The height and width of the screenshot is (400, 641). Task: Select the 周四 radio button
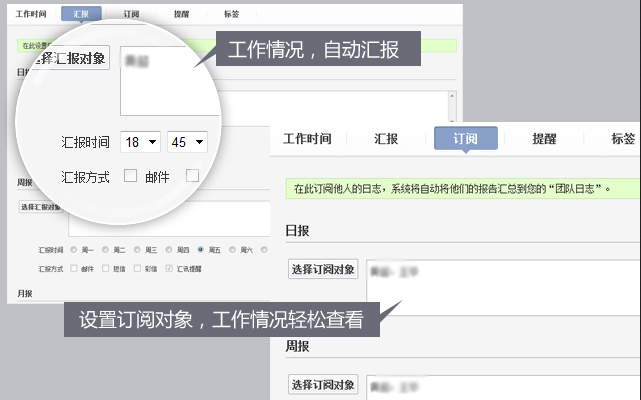[x=169, y=250]
